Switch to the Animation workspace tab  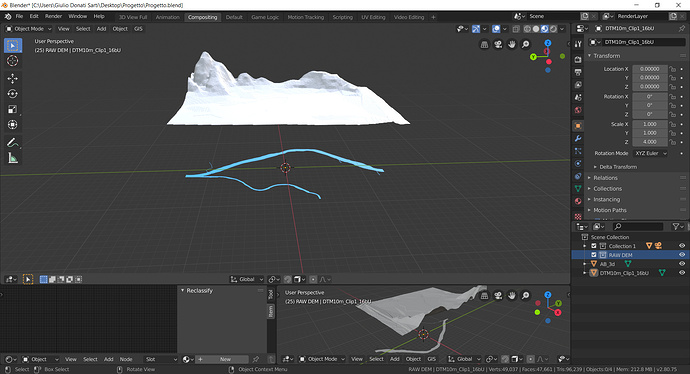point(168,17)
